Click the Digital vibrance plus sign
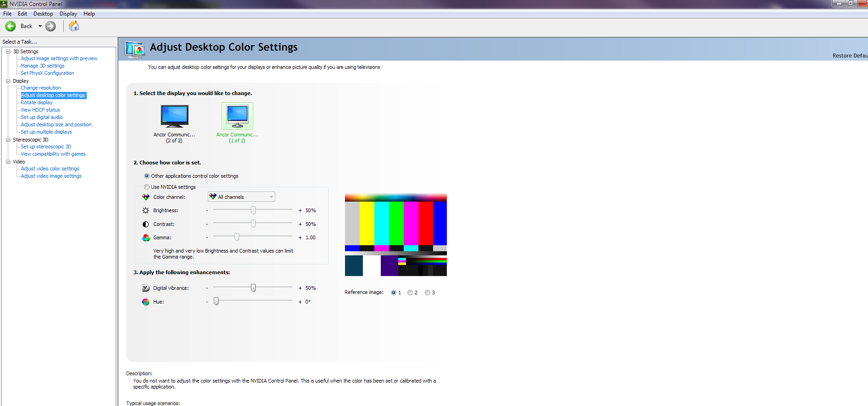The height and width of the screenshot is (406, 868). tap(300, 288)
